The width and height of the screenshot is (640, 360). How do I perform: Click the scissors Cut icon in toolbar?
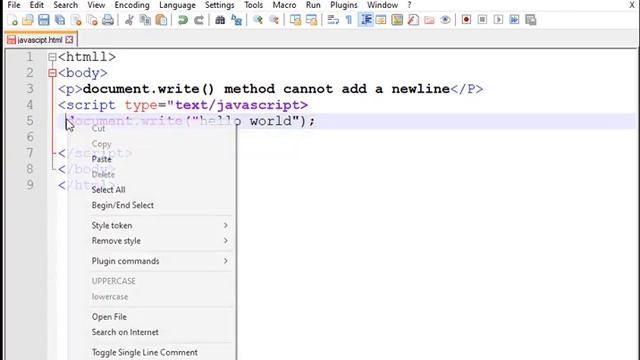coord(129,20)
